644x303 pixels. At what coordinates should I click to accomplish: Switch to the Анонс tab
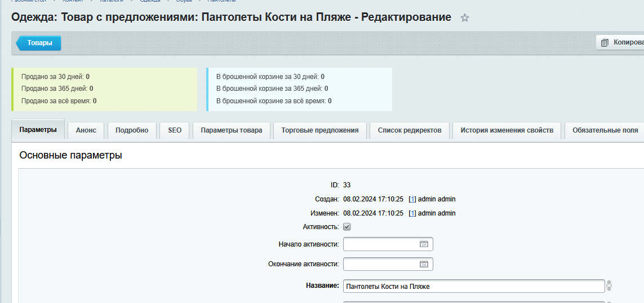pyautogui.click(x=86, y=130)
